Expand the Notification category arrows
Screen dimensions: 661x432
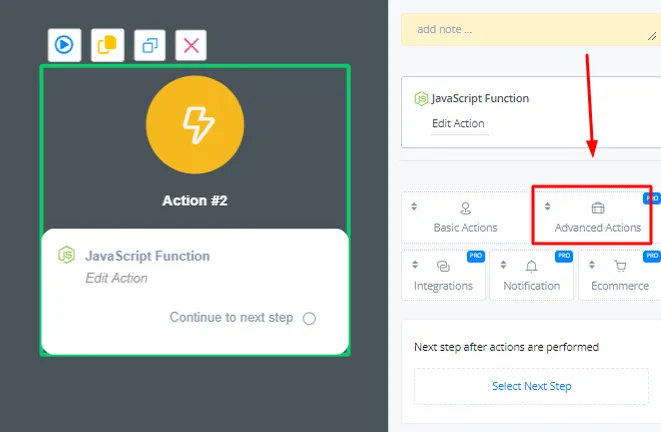tap(503, 264)
